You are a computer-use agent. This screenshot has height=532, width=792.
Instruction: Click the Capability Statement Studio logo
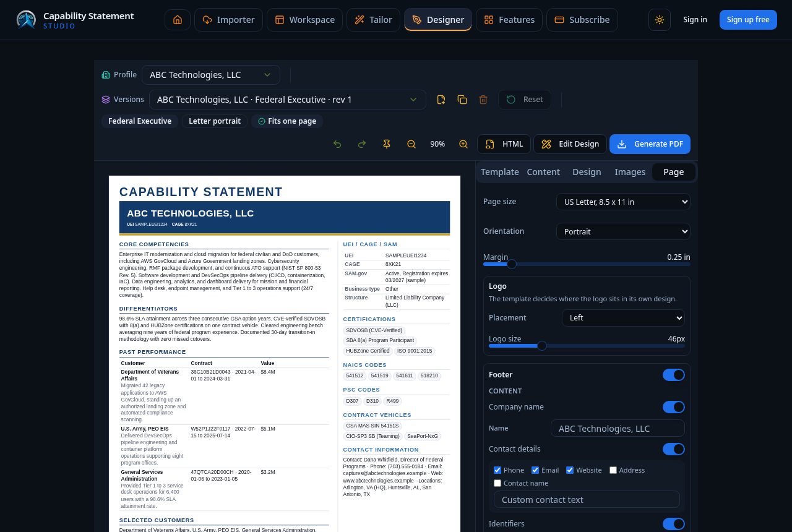[x=75, y=20]
